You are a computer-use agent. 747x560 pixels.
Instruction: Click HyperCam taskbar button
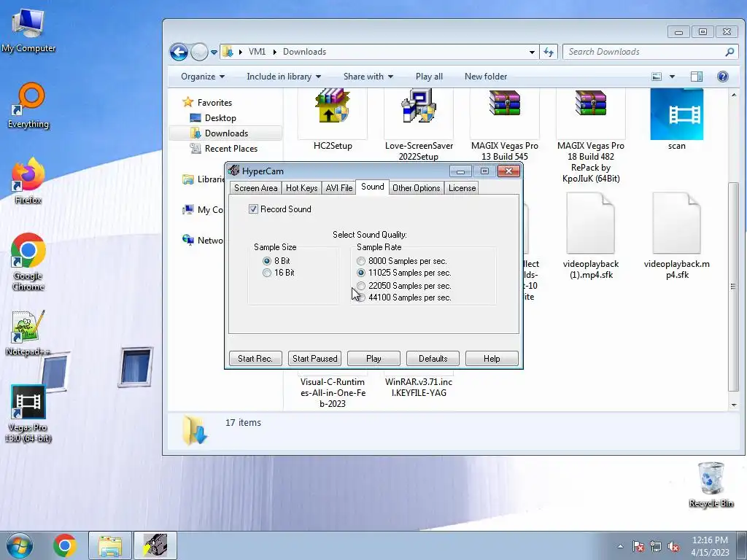tap(155, 545)
